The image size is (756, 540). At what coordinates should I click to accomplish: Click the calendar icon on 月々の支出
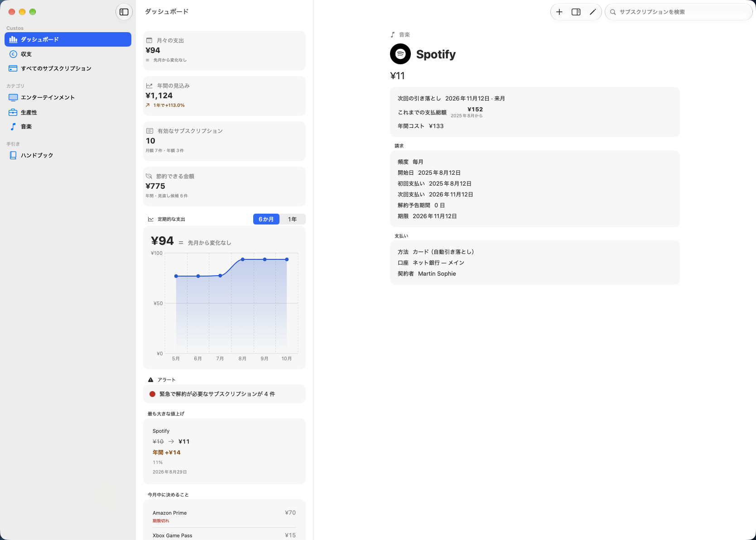click(x=149, y=40)
